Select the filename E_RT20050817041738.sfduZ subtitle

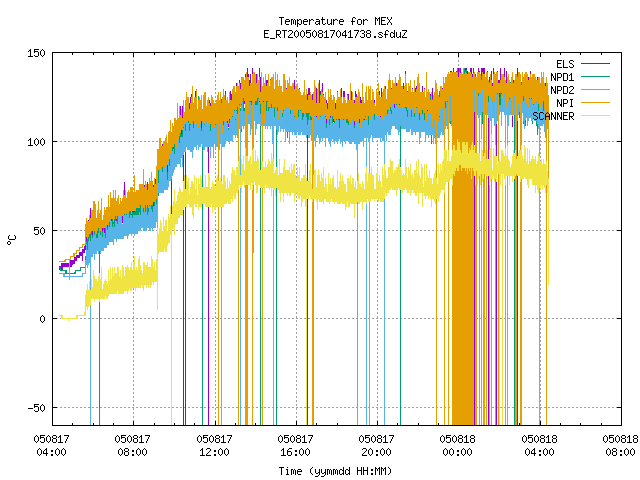335,34
